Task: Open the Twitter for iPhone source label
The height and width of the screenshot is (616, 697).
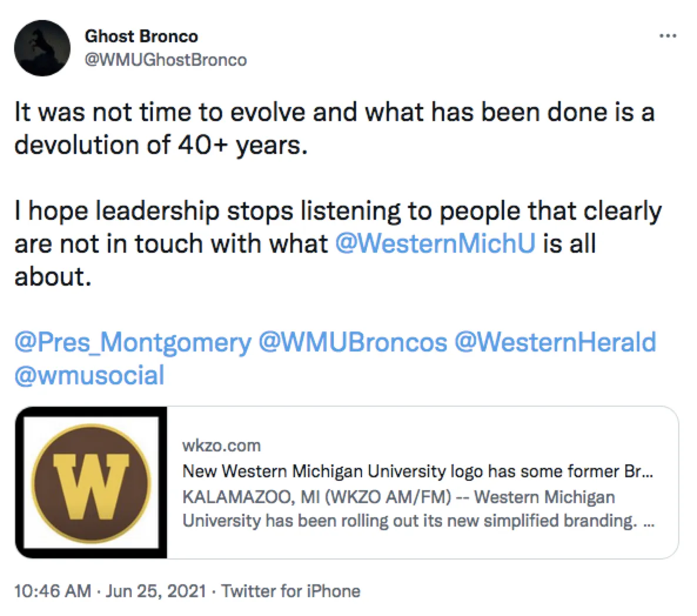Action: (x=291, y=591)
